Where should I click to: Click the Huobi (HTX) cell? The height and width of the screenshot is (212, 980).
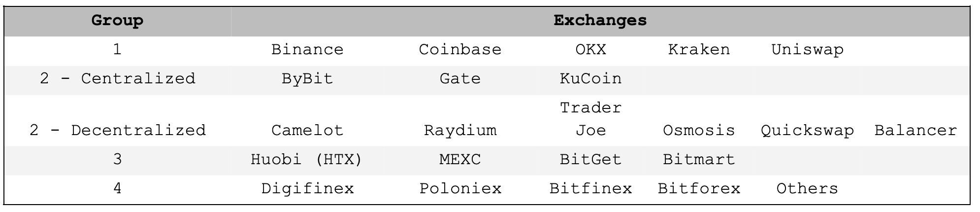point(307,160)
